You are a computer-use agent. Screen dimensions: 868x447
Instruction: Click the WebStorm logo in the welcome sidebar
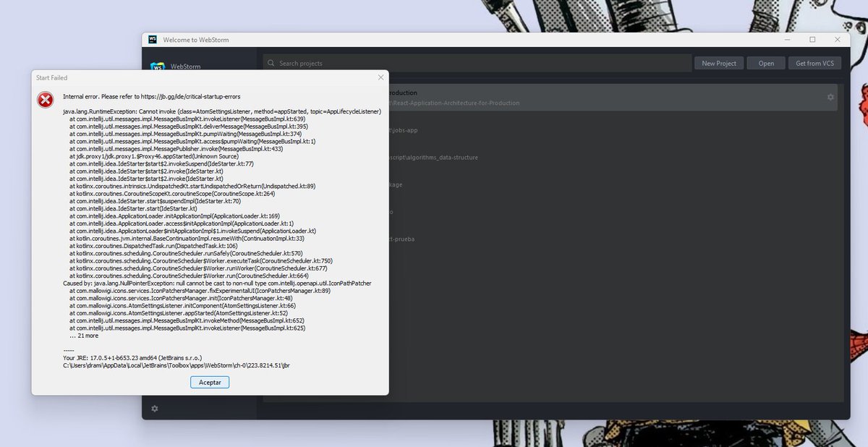157,67
